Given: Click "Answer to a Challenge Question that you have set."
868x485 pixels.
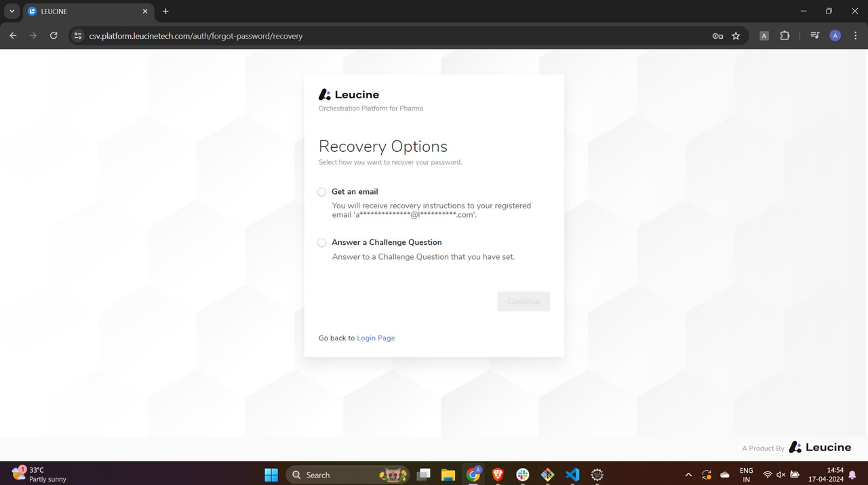Looking at the screenshot, I should click(x=423, y=257).
